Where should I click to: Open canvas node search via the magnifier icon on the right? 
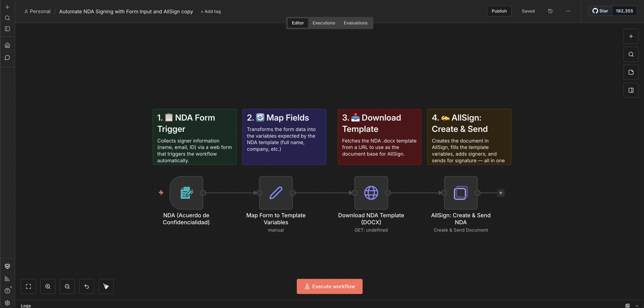631,54
